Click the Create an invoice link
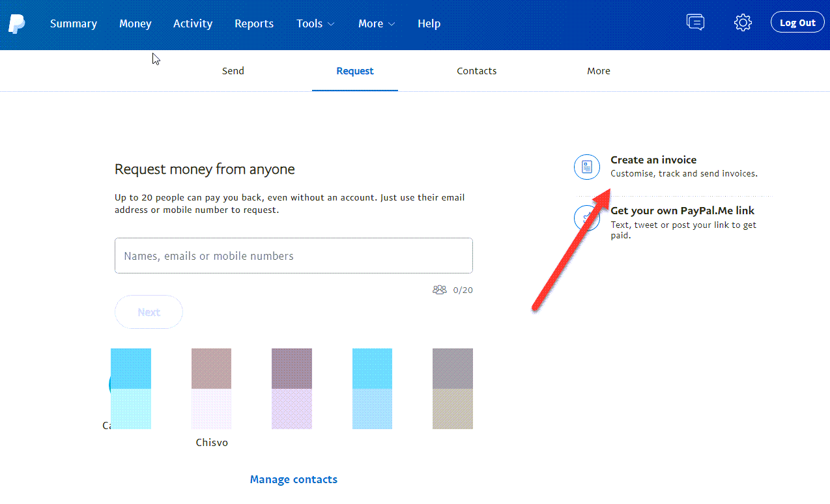This screenshot has width=830, height=504. pos(653,160)
